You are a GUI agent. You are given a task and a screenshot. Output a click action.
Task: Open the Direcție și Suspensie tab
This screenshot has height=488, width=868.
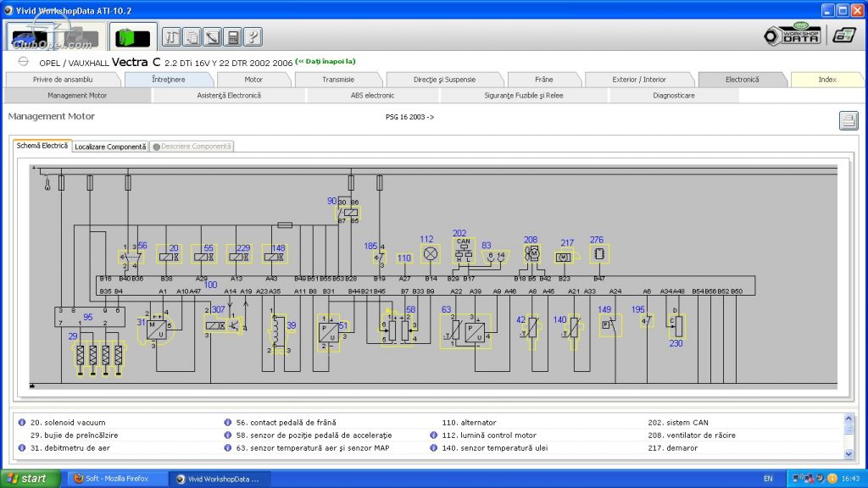tap(444, 80)
